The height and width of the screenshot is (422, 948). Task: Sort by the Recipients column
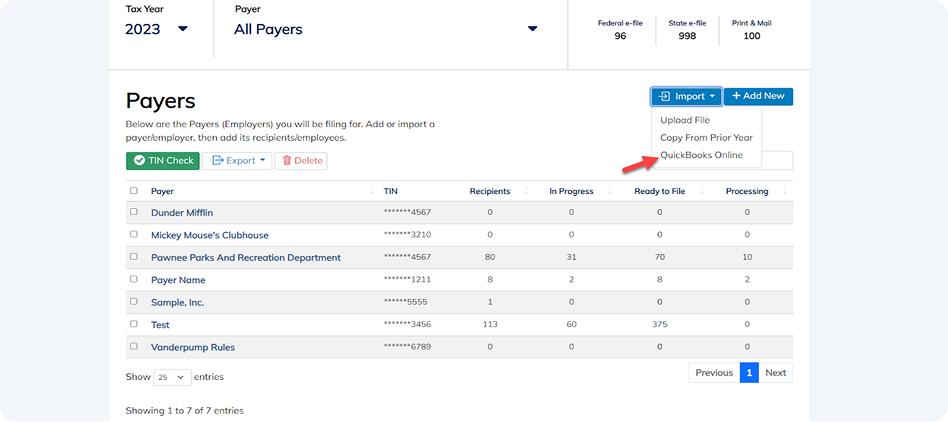coord(490,191)
